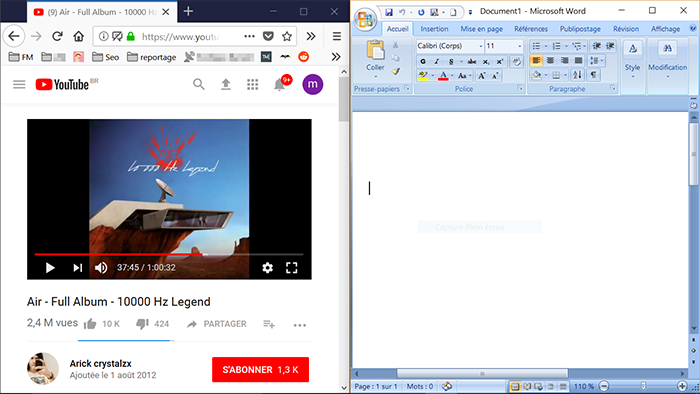Toggle subscript formatting in Word
The height and width of the screenshot is (394, 700).
point(486,61)
